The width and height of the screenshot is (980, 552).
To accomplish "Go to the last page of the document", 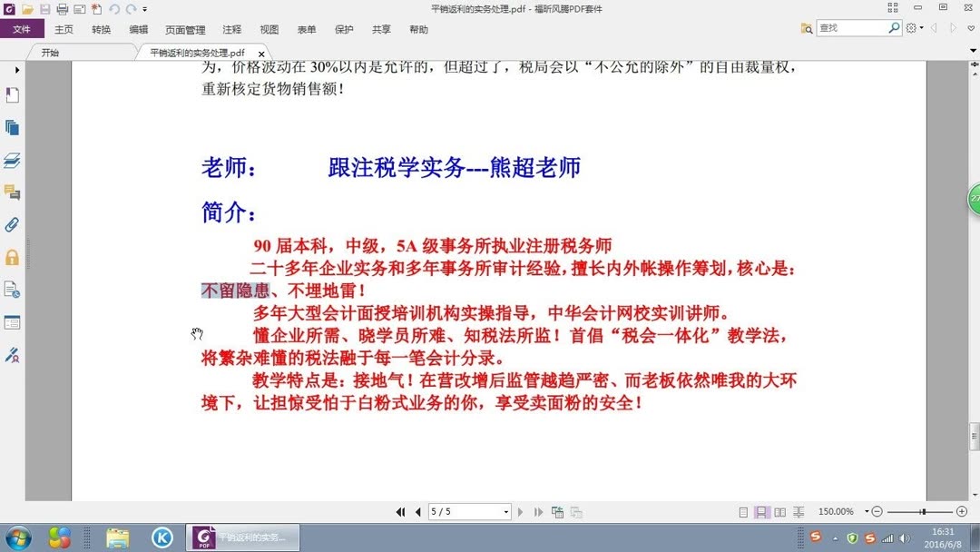I will click(538, 511).
